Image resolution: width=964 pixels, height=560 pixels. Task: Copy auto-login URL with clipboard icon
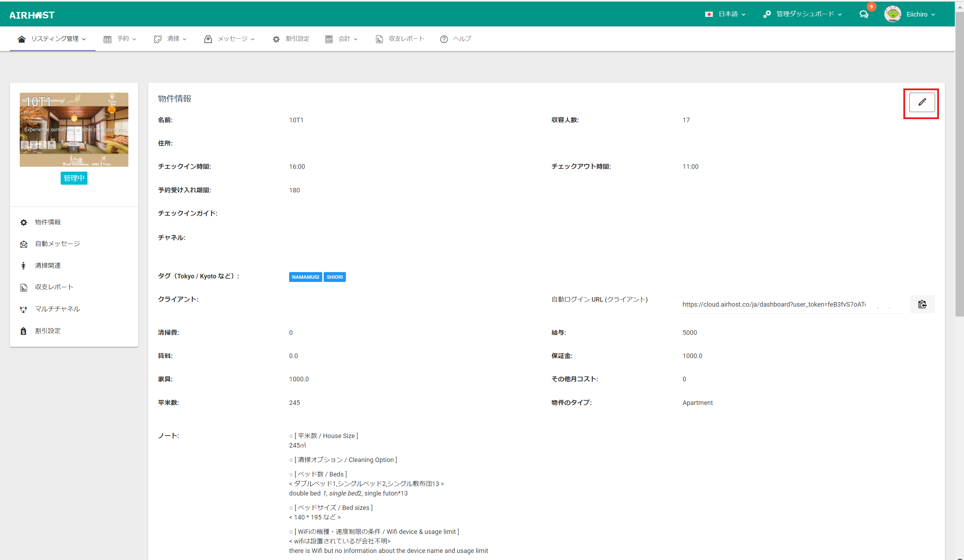922,304
